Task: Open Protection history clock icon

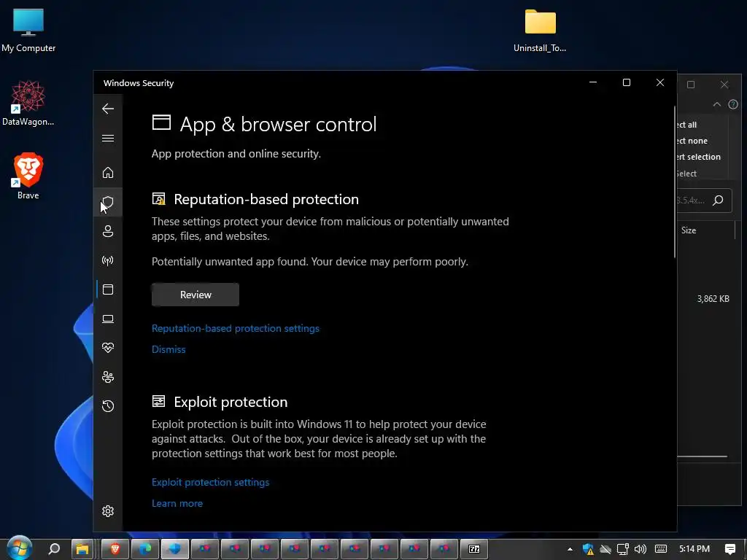Action: pyautogui.click(x=108, y=406)
